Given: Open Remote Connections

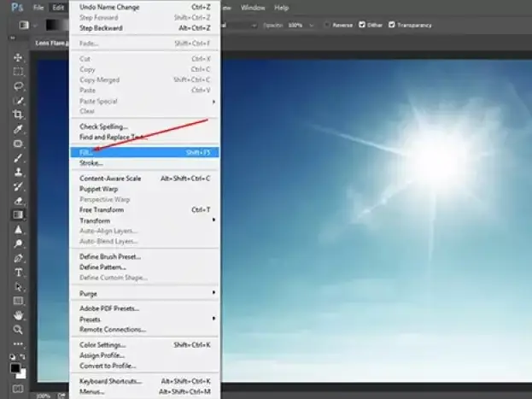Looking at the screenshot, I should pyautogui.click(x=145, y=330).
